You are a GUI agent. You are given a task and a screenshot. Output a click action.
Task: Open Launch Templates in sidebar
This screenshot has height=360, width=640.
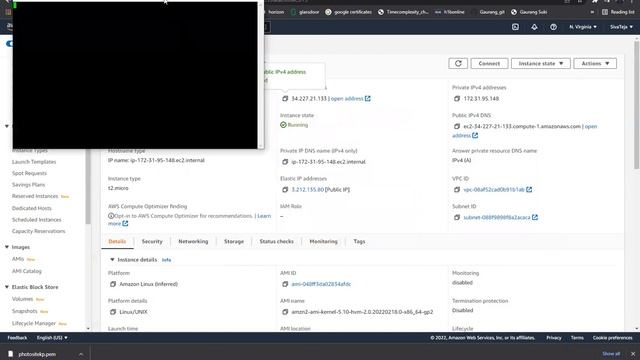click(x=34, y=162)
